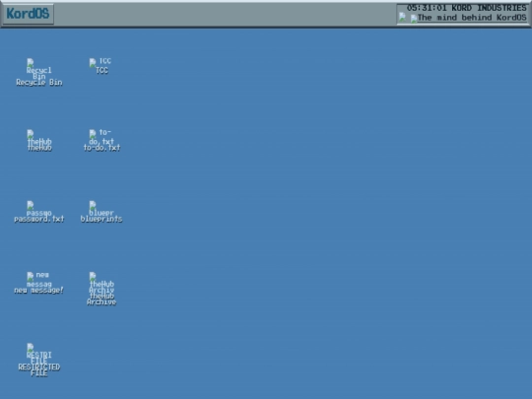
Task: Open the password.txt file icon
Action: 39,212
